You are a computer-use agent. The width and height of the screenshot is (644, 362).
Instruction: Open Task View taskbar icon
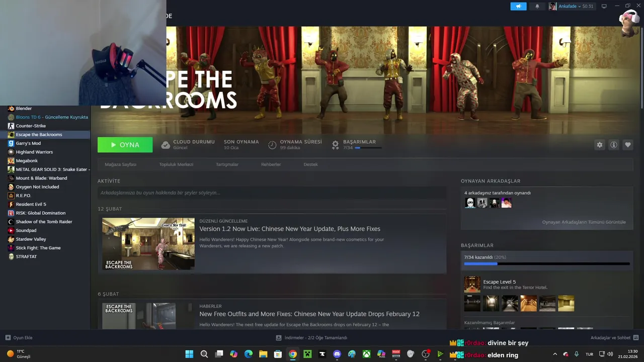pyautogui.click(x=219, y=354)
